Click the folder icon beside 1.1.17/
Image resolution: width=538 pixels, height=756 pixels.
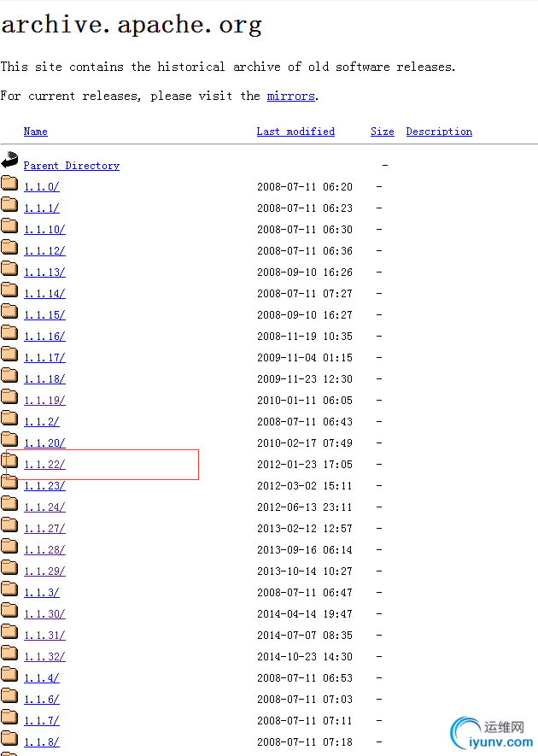pos(9,354)
